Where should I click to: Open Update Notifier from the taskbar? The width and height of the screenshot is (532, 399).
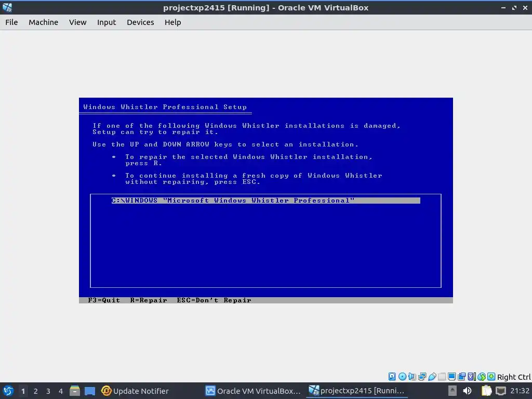point(135,391)
